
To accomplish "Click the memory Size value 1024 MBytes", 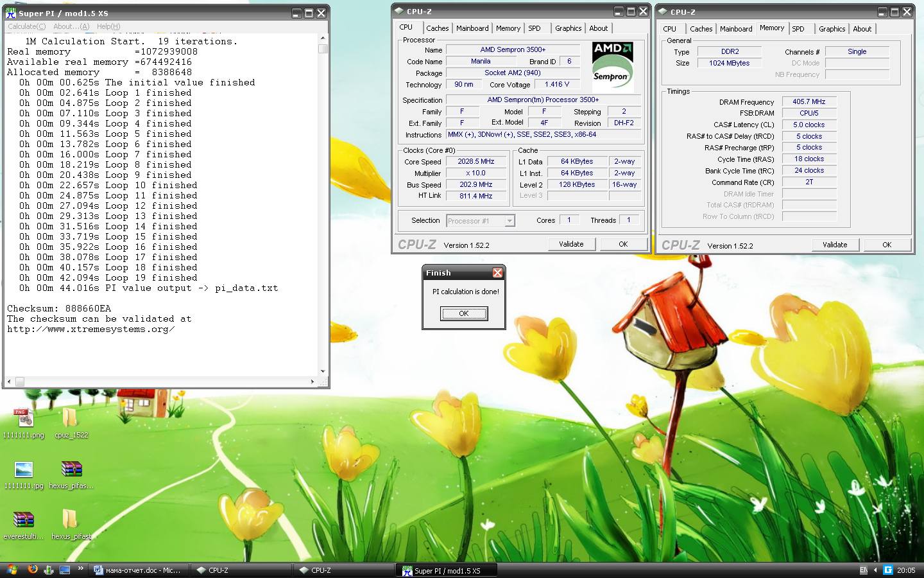I will pos(730,63).
